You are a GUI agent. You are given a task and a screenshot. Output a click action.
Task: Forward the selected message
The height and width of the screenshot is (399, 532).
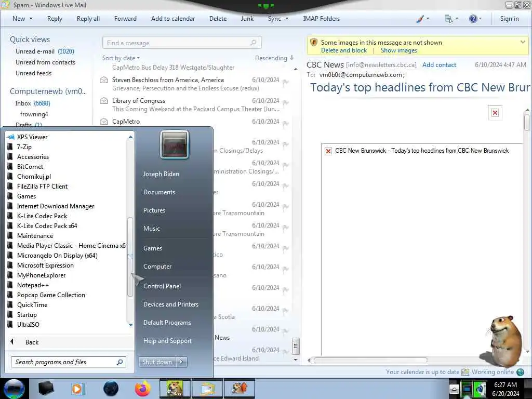click(125, 19)
